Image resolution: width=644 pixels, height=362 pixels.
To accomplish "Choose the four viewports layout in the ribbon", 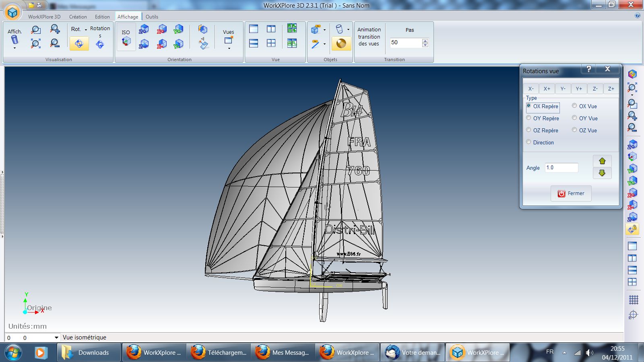I will tap(271, 43).
